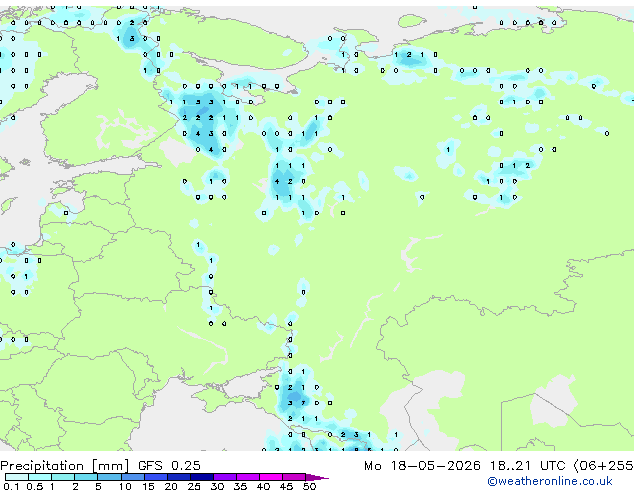Click the '50' legend scale label
Viewport: 634px width, 490px height.
310,486
